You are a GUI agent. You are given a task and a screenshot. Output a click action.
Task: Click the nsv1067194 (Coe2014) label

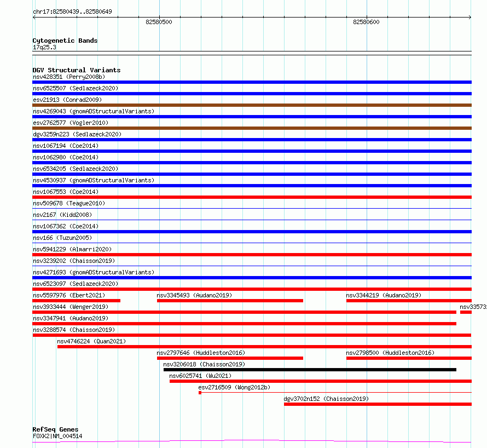tap(66, 146)
